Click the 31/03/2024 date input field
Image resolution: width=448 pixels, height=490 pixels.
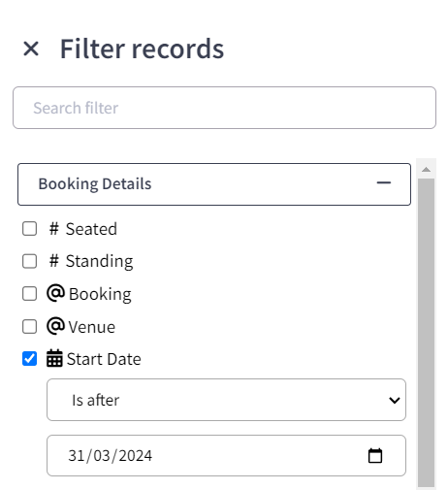[226, 455]
